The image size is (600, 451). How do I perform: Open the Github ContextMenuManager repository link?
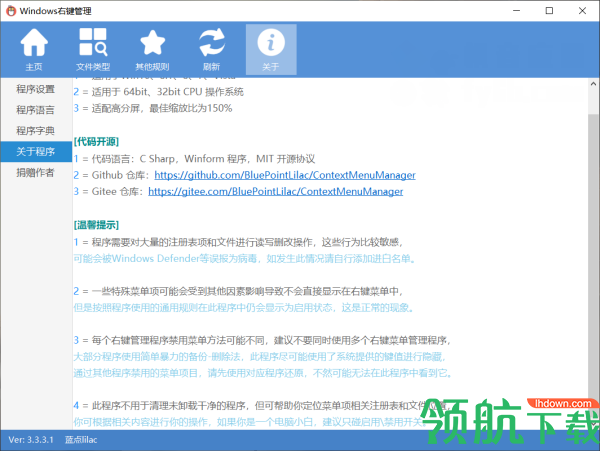[x=285, y=175]
